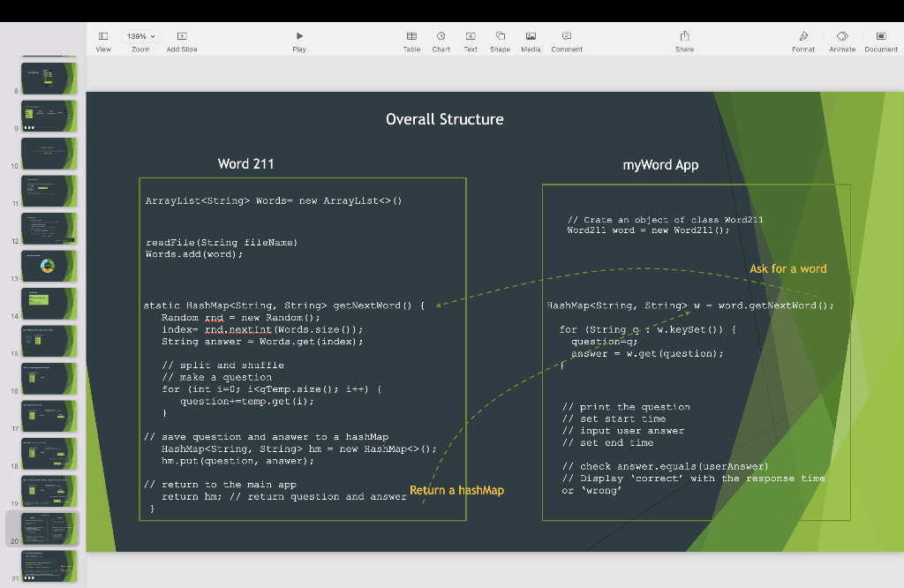Open the Document inspector
The width and height of the screenshot is (904, 588).
[881, 41]
